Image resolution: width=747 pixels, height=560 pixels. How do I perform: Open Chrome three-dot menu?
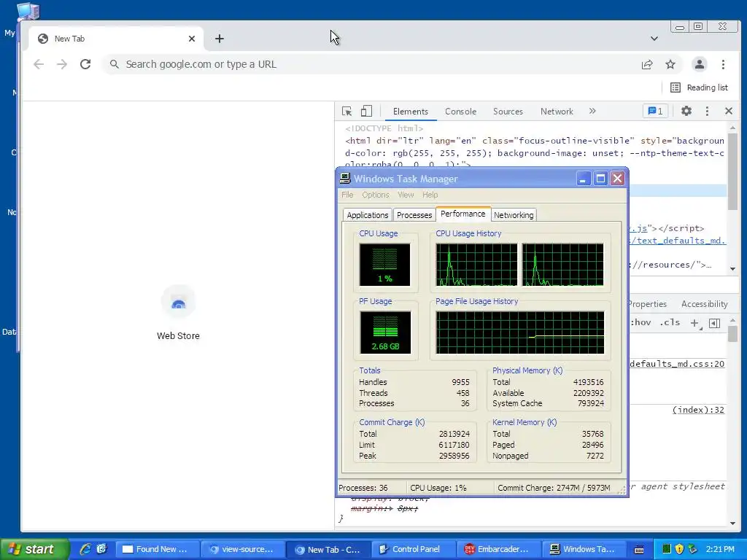tap(723, 64)
